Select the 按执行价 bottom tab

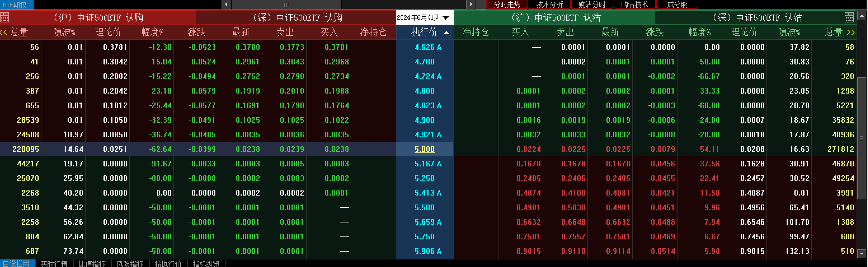[168, 263]
